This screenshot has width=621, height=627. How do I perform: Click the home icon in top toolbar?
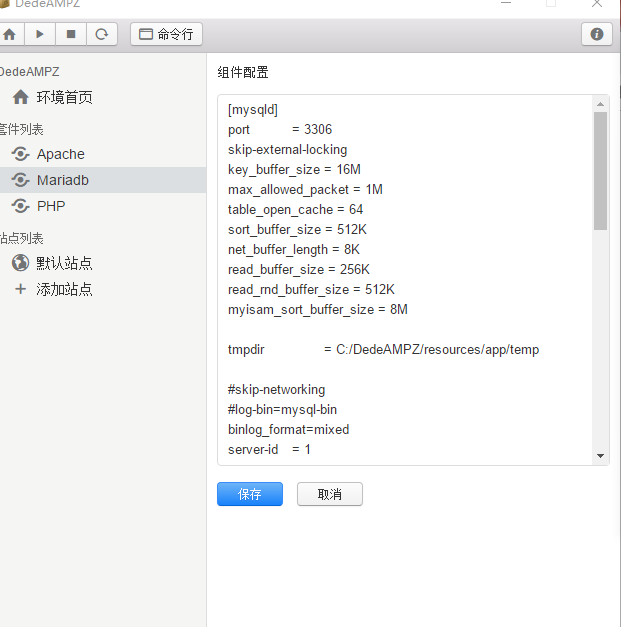[x=10, y=34]
